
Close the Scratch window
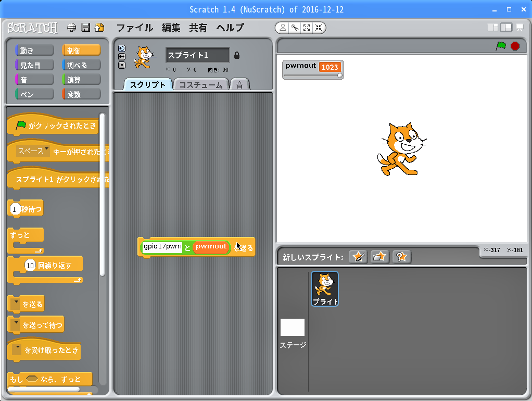pyautogui.click(x=524, y=9)
